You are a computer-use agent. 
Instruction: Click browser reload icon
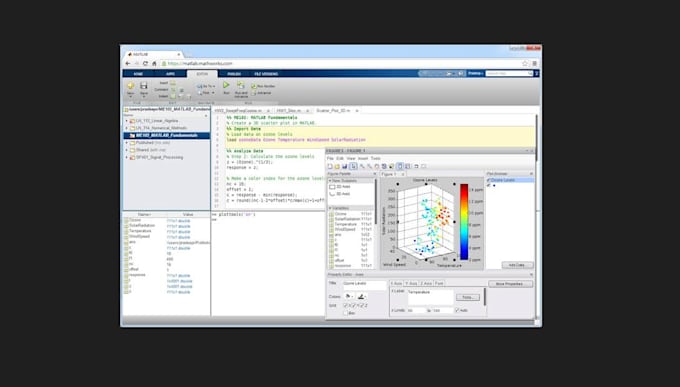pyautogui.click(x=145, y=63)
